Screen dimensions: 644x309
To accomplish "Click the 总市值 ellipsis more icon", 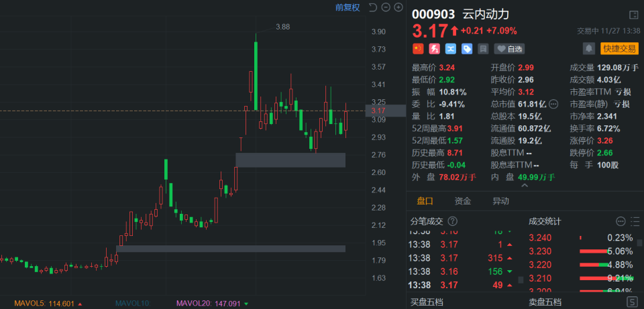I will click(x=553, y=105).
